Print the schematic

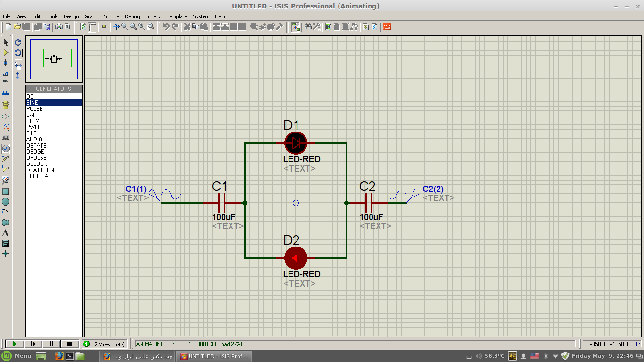(59, 26)
